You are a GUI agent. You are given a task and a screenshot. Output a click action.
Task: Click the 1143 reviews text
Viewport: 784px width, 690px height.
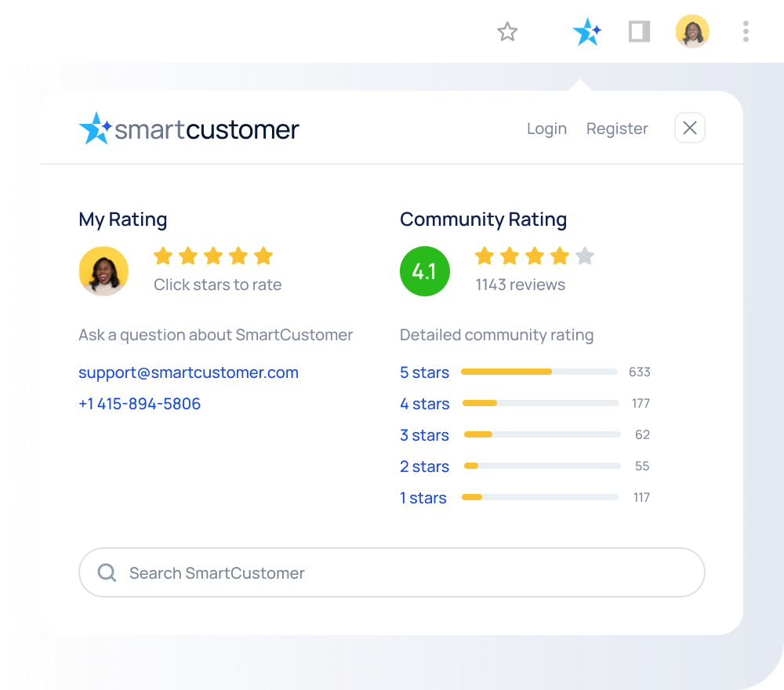520,285
